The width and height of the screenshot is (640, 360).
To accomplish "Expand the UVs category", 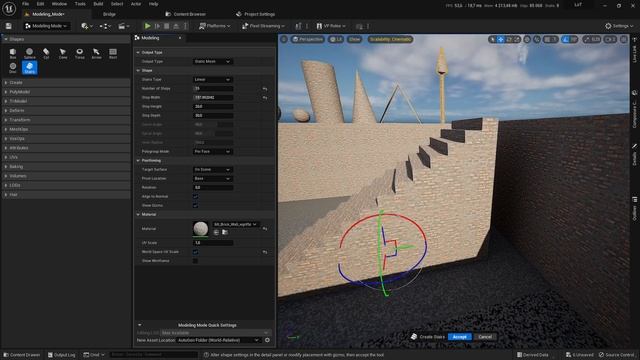I will [x=66, y=157].
